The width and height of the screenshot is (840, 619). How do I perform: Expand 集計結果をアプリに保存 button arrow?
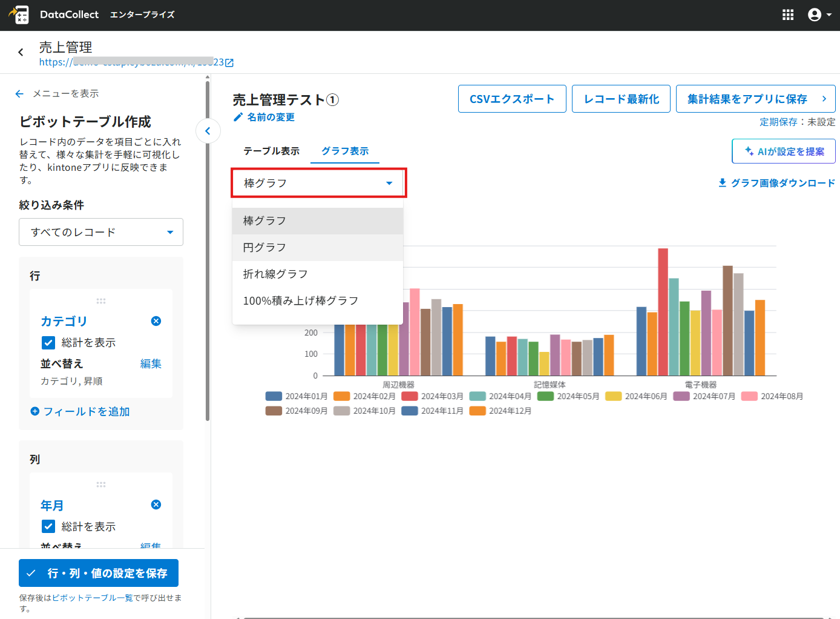[x=824, y=99]
